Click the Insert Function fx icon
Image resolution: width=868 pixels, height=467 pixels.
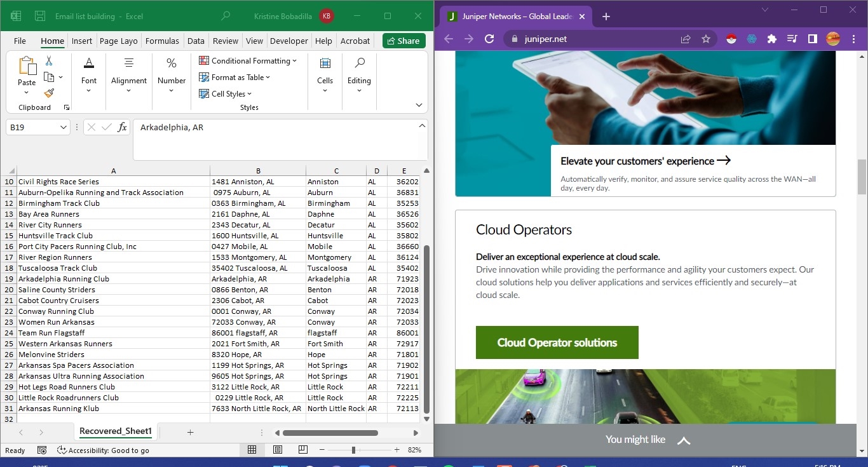(x=123, y=127)
